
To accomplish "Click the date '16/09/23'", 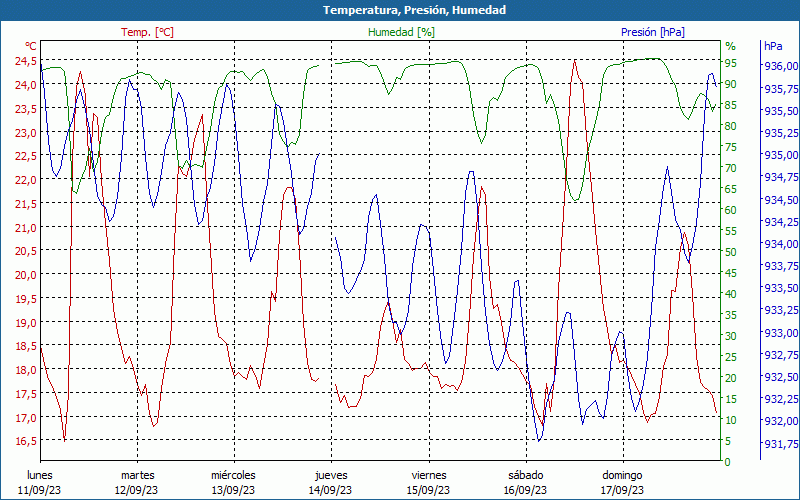I will pos(525,490).
